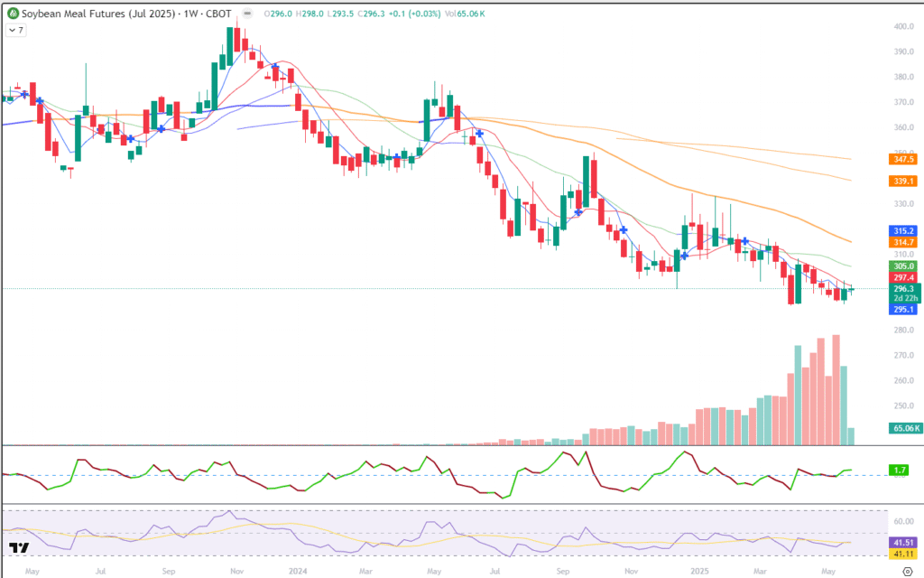Click the 400.0 price axis label
The image size is (924, 578).
coord(903,26)
